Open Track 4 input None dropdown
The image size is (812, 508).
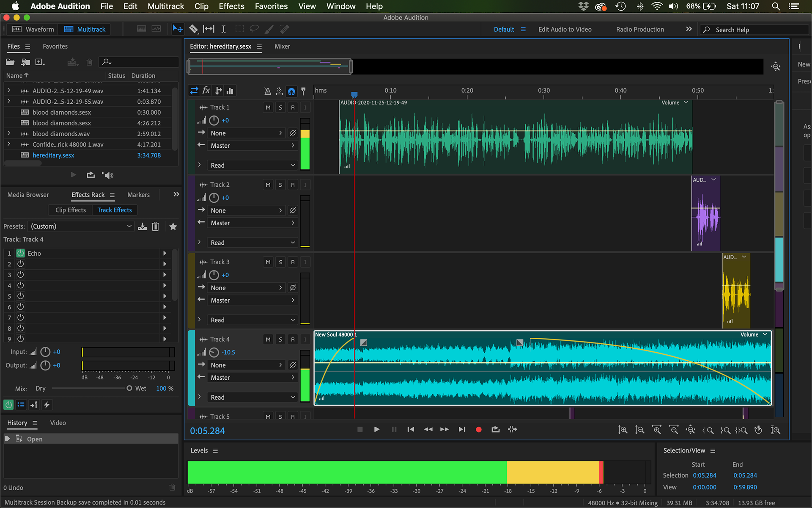coord(246,365)
